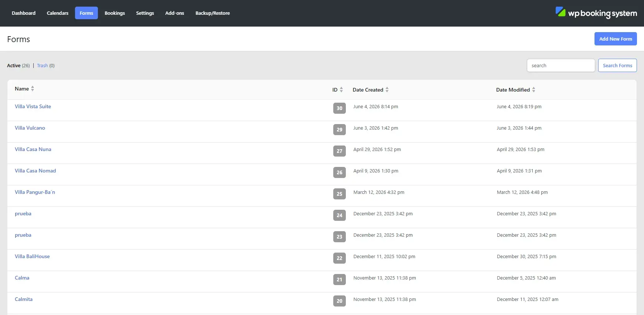The width and height of the screenshot is (644, 315).
Task: Open Villa Pangur-Ba´n form
Action: point(35,192)
